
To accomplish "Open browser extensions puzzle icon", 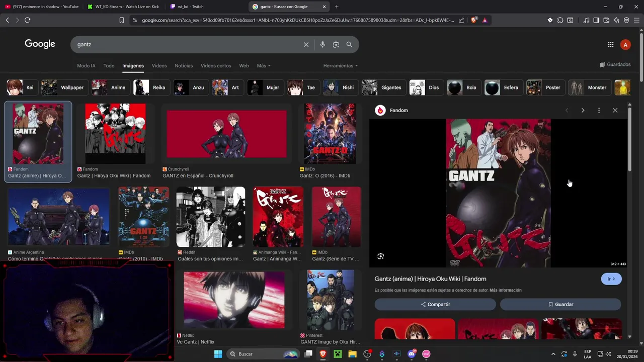I will coord(560,20).
